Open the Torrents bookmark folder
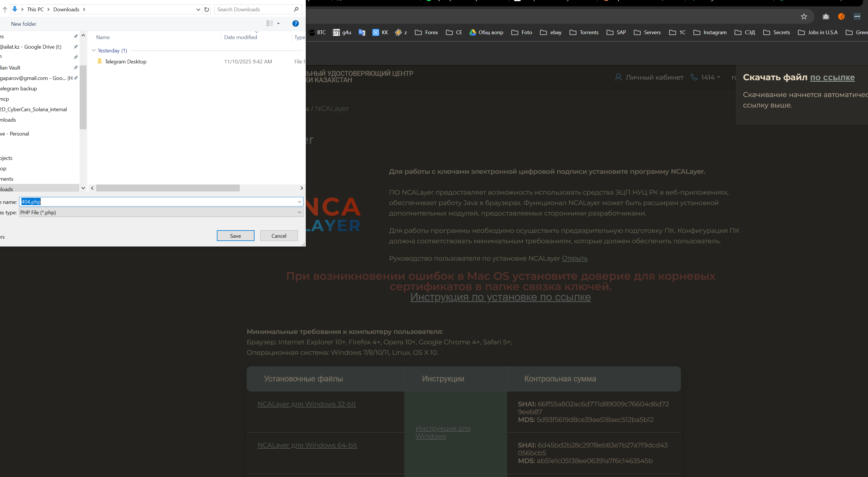868x477 pixels. point(584,32)
